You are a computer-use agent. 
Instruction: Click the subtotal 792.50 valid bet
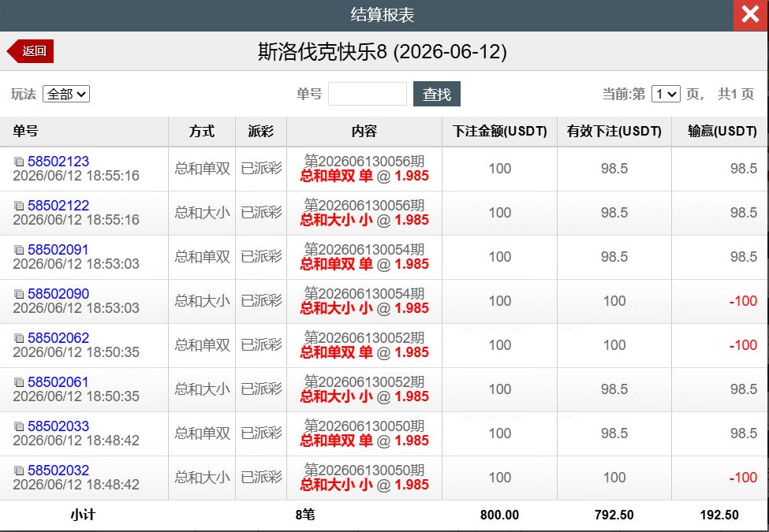coord(614,515)
